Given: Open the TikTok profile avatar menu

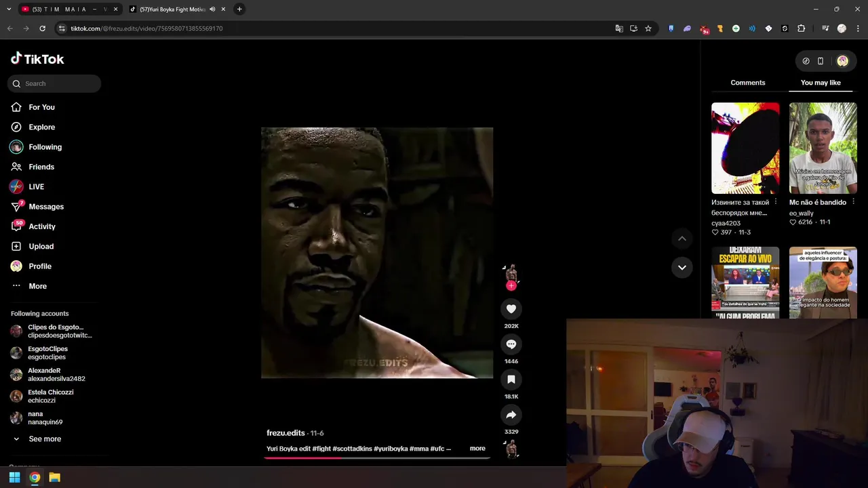Looking at the screenshot, I should (x=842, y=61).
